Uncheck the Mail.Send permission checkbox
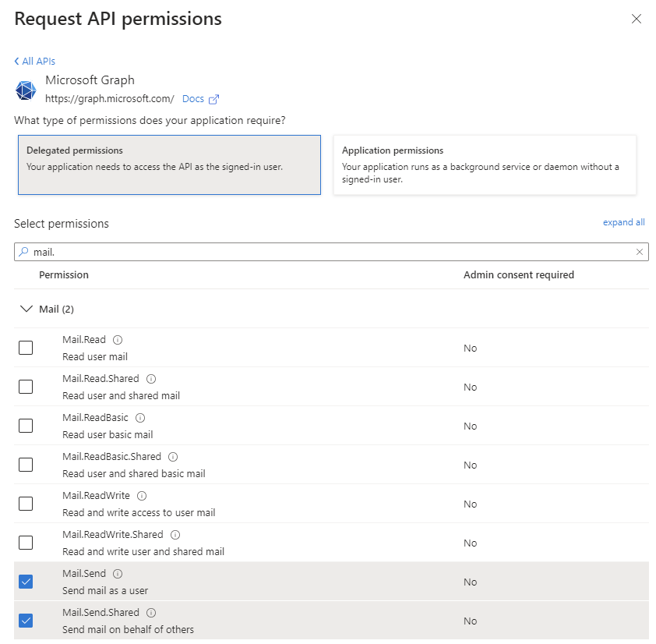 tap(26, 582)
